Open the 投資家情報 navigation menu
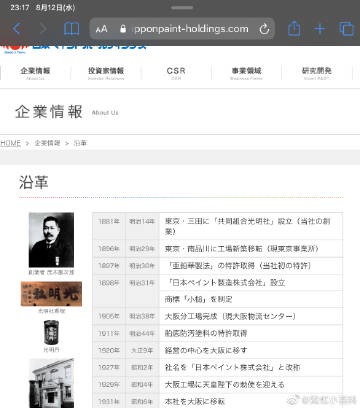Screen dimensions: 360x408 click(x=106, y=73)
